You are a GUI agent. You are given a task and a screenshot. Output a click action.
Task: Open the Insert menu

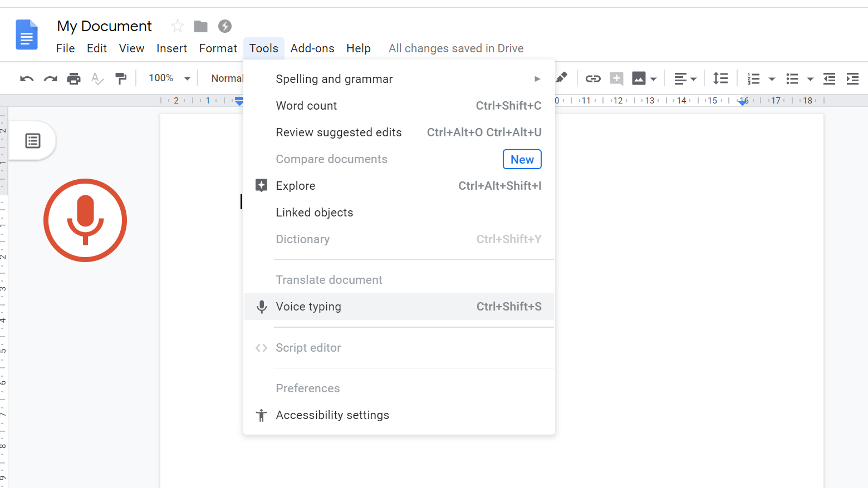tap(171, 48)
